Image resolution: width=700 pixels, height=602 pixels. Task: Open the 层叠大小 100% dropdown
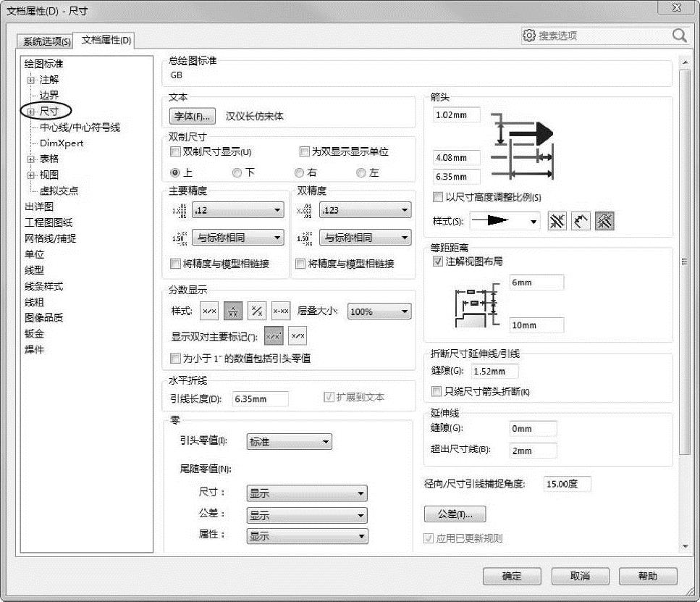(x=379, y=312)
